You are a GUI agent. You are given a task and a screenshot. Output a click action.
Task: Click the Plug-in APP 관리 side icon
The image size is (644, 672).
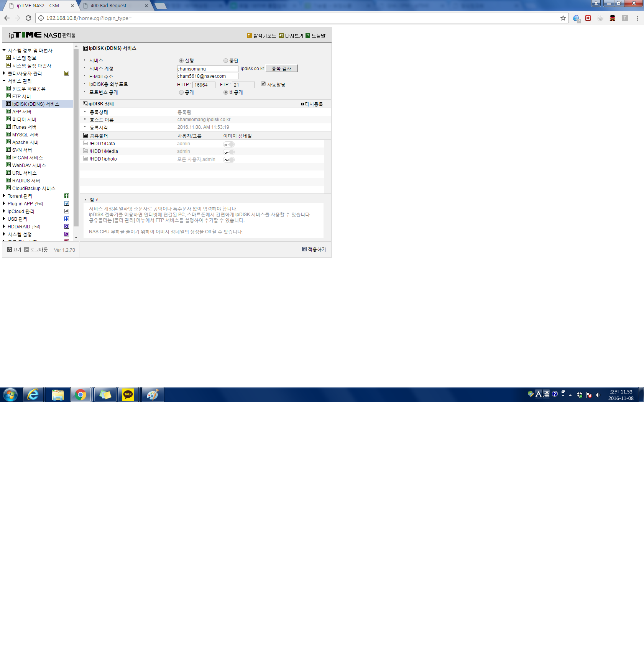click(x=67, y=203)
